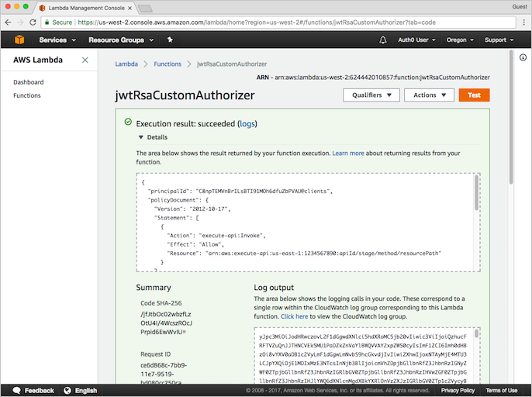Close the Lambda Management Console tab
The image size is (532, 397).
point(130,8)
